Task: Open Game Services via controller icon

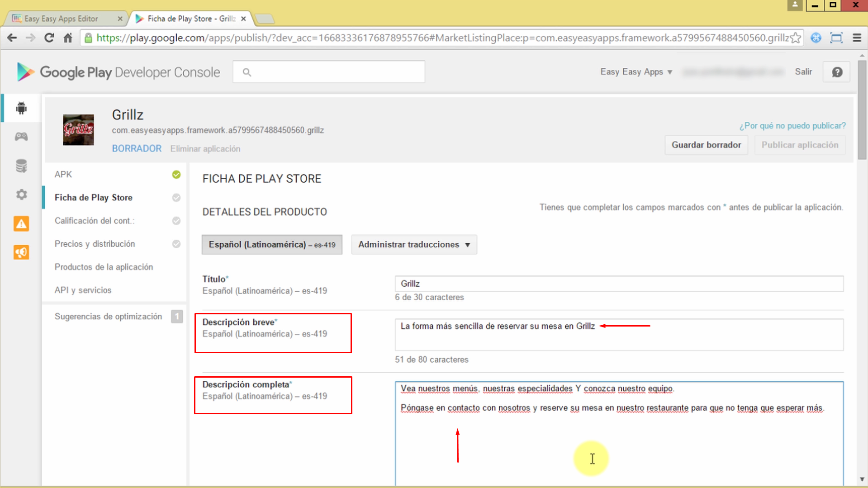Action: click(21, 137)
